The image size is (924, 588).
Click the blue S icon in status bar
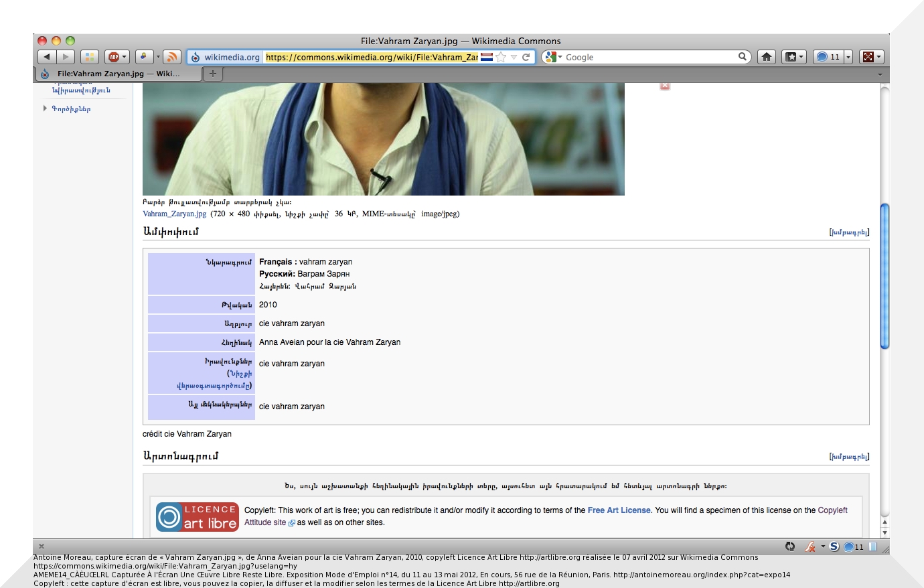click(x=834, y=546)
